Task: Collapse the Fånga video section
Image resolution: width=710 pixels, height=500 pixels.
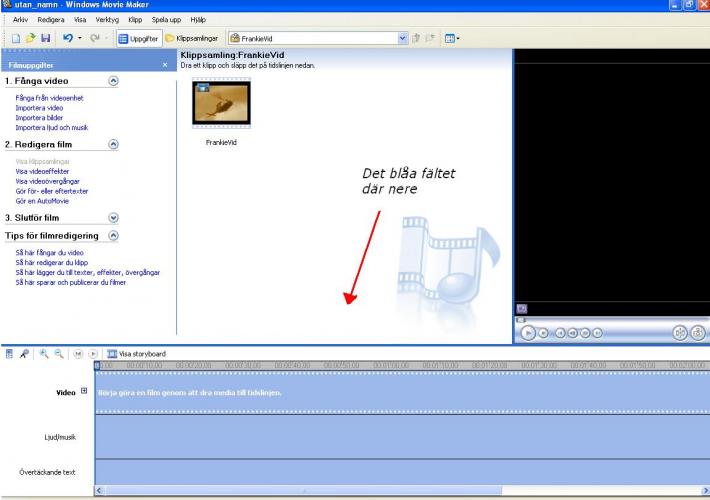Action: click(x=113, y=79)
